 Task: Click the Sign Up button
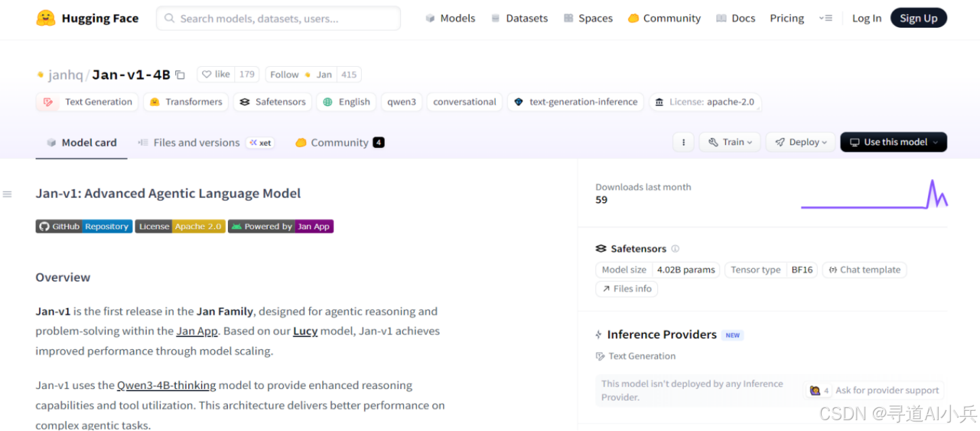click(918, 18)
